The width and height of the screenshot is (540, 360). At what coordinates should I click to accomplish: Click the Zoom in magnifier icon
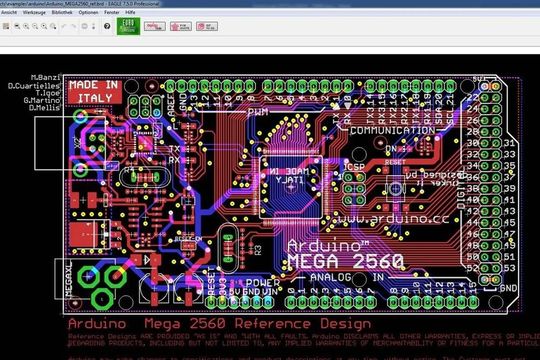(x=26, y=26)
